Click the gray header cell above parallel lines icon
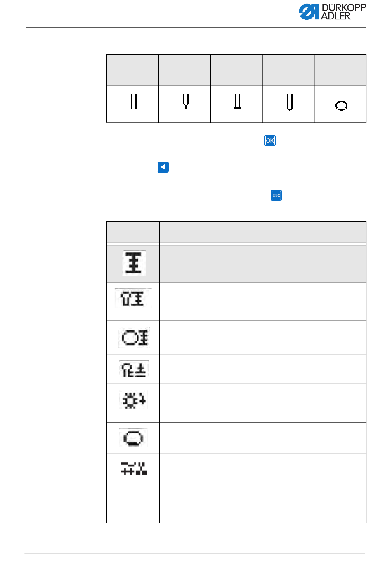 click(132, 70)
